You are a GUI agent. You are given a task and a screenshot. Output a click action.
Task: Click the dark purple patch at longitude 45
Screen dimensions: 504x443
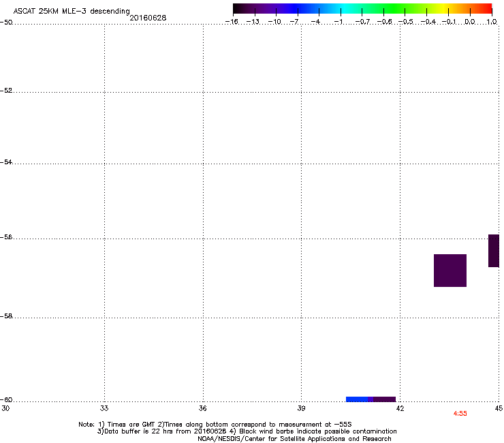[x=494, y=251]
